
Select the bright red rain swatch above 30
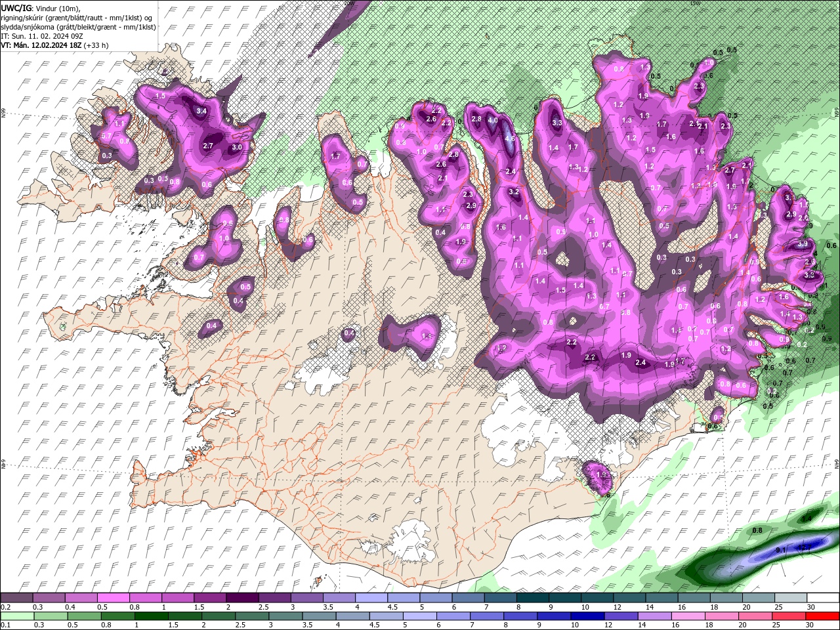pyautogui.click(x=821, y=616)
